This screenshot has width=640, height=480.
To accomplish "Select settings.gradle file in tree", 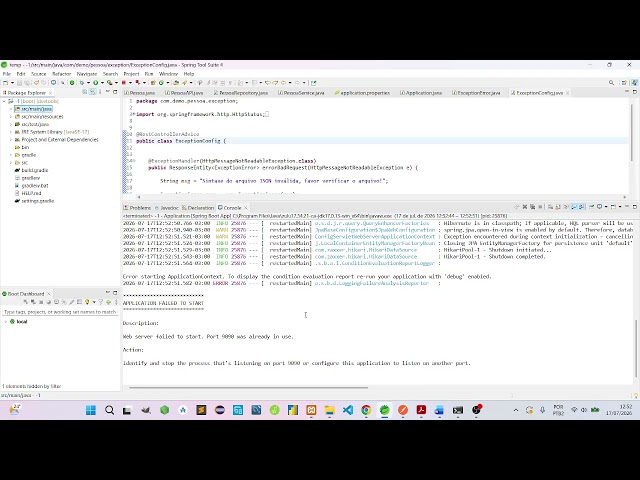I will [38, 201].
